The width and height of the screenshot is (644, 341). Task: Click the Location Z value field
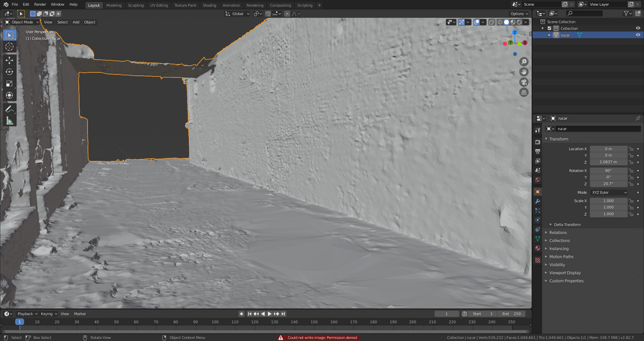[609, 162]
